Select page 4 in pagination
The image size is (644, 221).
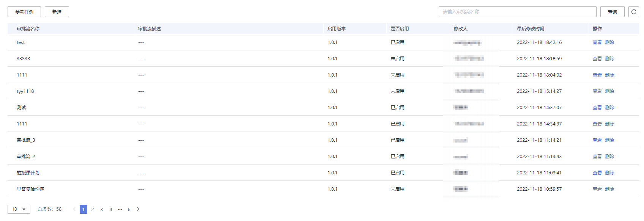pos(111,209)
